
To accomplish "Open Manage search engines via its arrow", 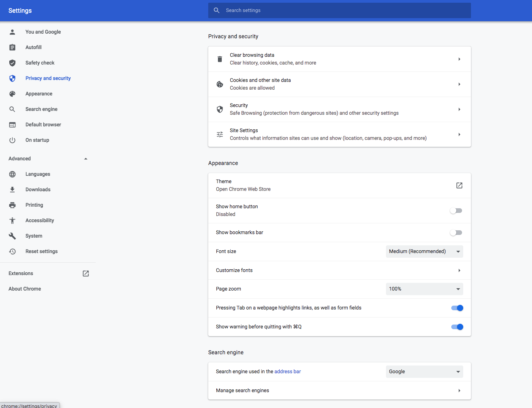I will point(459,391).
